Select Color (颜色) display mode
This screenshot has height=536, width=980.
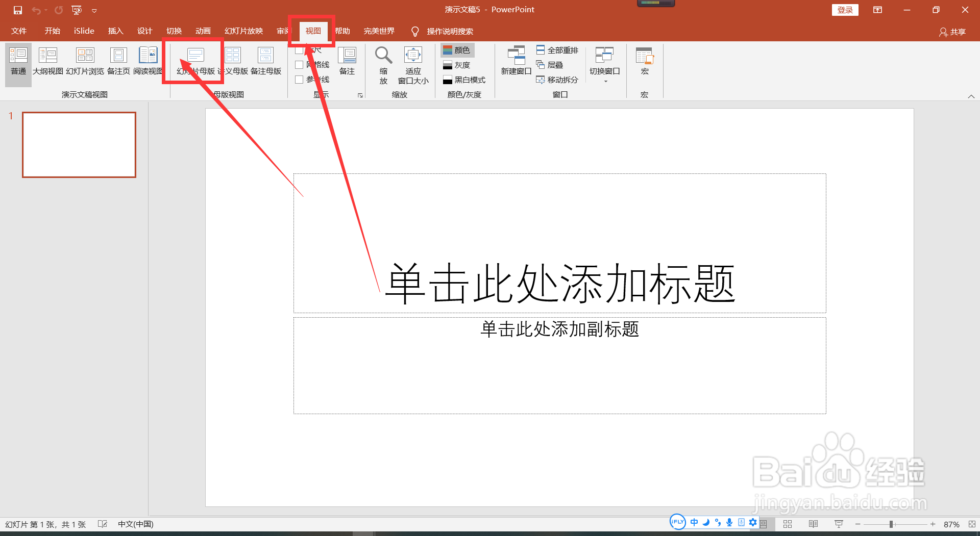point(457,50)
